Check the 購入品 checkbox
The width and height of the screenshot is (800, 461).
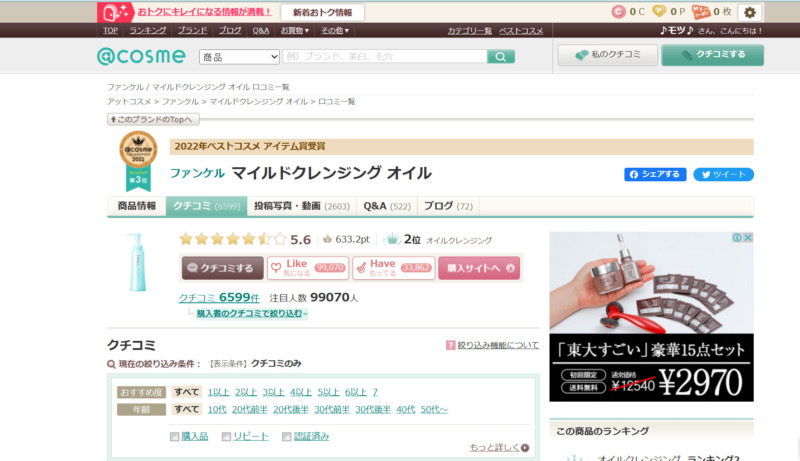174,437
